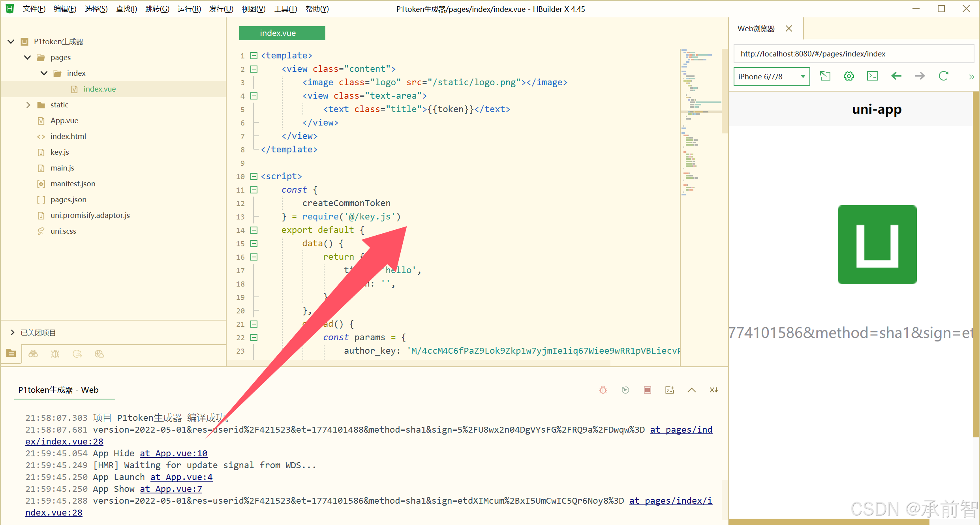This screenshot has height=525, width=980.
Task: Open the search binoculars icon in the bottom sidebar
Action: (x=33, y=354)
